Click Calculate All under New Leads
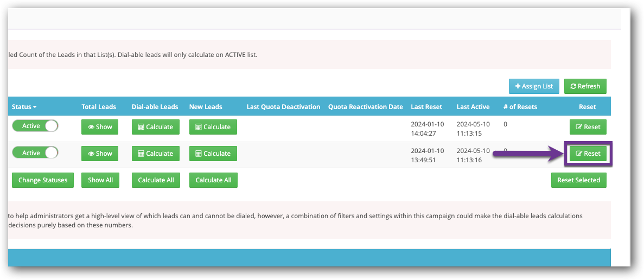Screen dimensions: 644x280 point(213,180)
